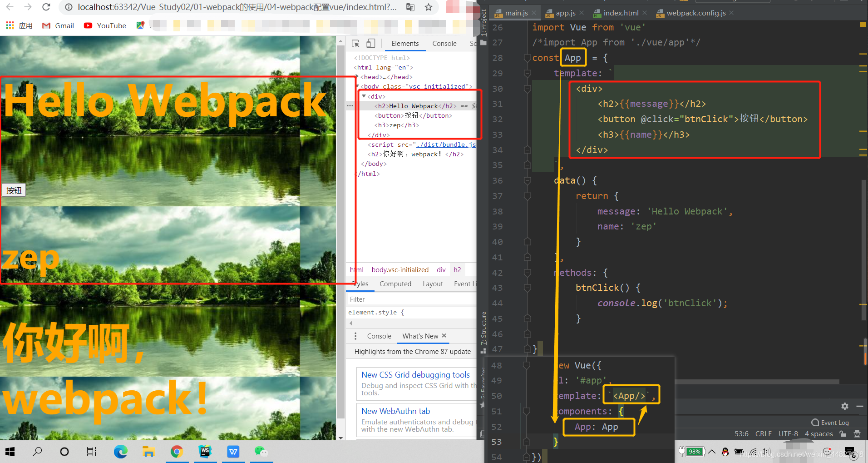Open the ./dist/bundle.js script link
This screenshot has height=463, width=868.
coord(446,144)
